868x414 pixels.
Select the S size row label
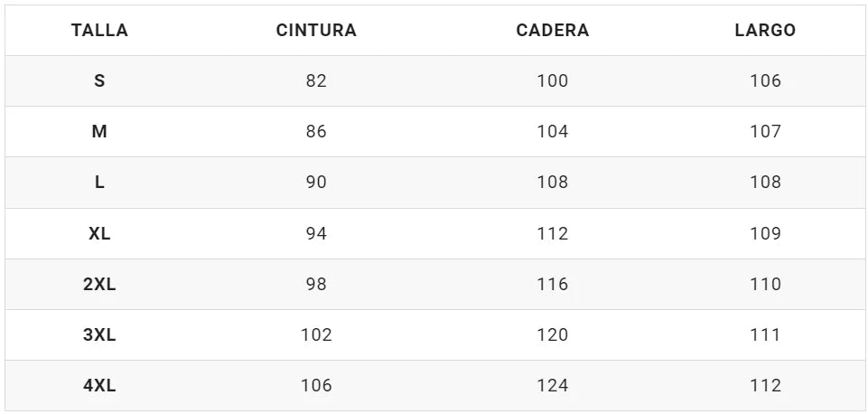[99, 80]
